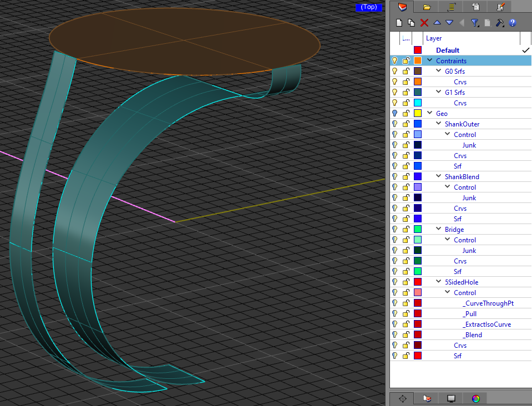The width and height of the screenshot is (532, 406).
Task: Open the Notes pencil panel tab
Action: coord(500,7)
